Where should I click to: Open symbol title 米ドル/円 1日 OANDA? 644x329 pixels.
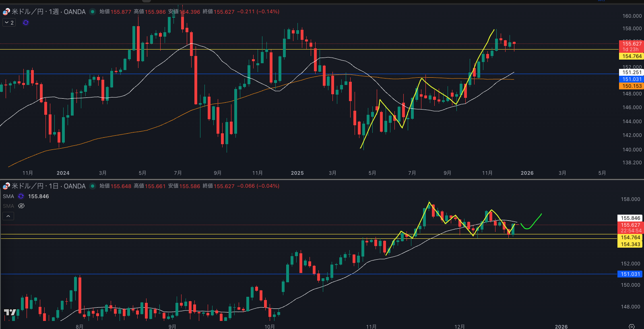coord(48,186)
